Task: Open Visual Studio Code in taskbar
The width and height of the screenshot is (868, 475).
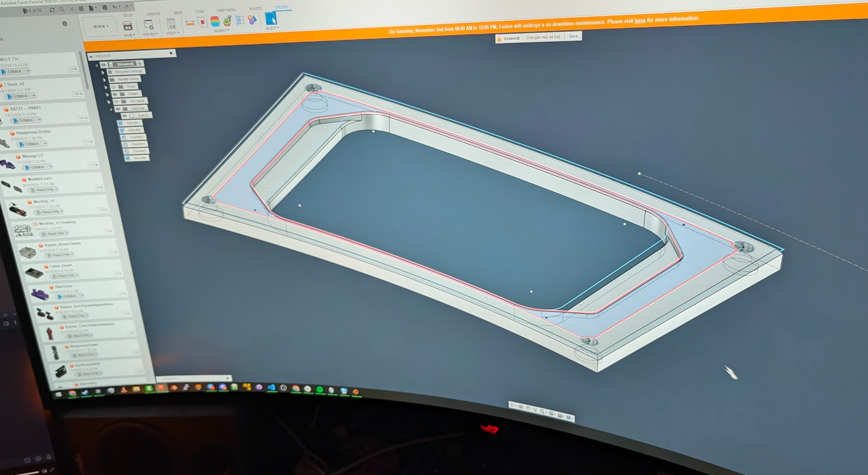Action: coord(271,387)
